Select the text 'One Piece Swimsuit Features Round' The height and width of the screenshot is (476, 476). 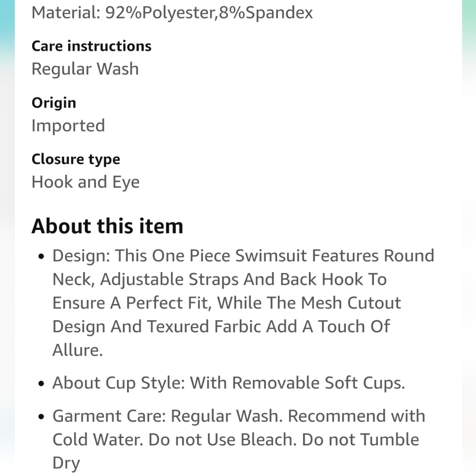[x=293, y=256]
